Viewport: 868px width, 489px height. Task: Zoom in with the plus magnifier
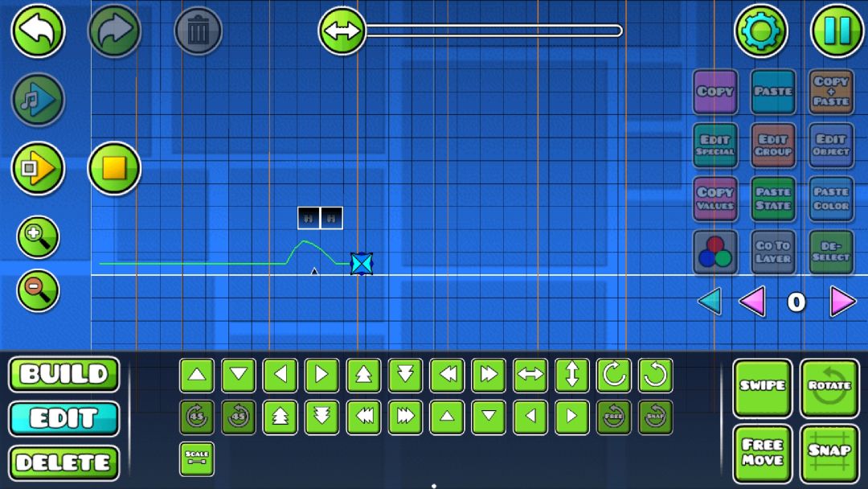38,237
